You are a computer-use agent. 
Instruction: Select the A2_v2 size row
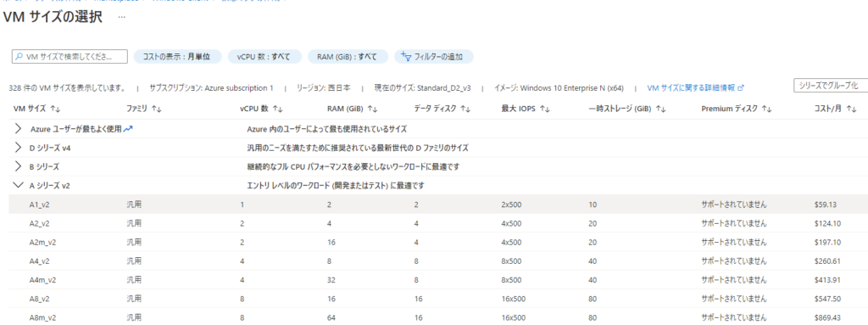click(x=438, y=223)
